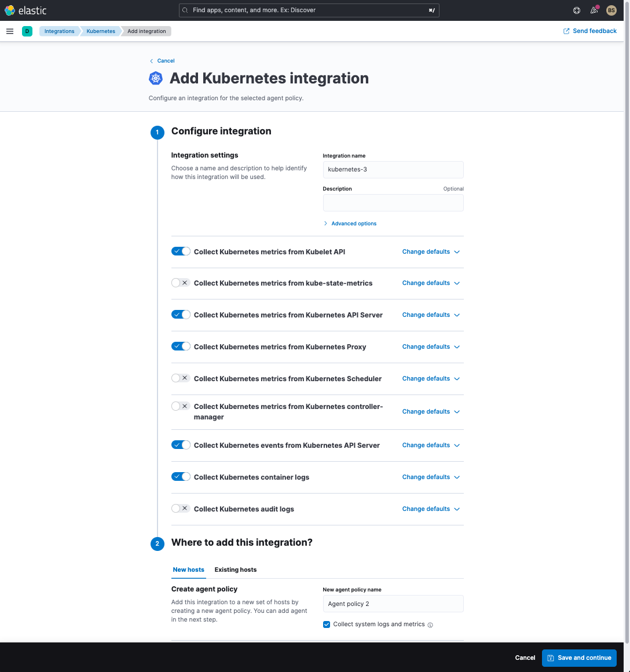Viewport: 630px width, 672px height.
Task: Expand Change defaults for Kubernetes Proxy
Action: pyautogui.click(x=431, y=346)
